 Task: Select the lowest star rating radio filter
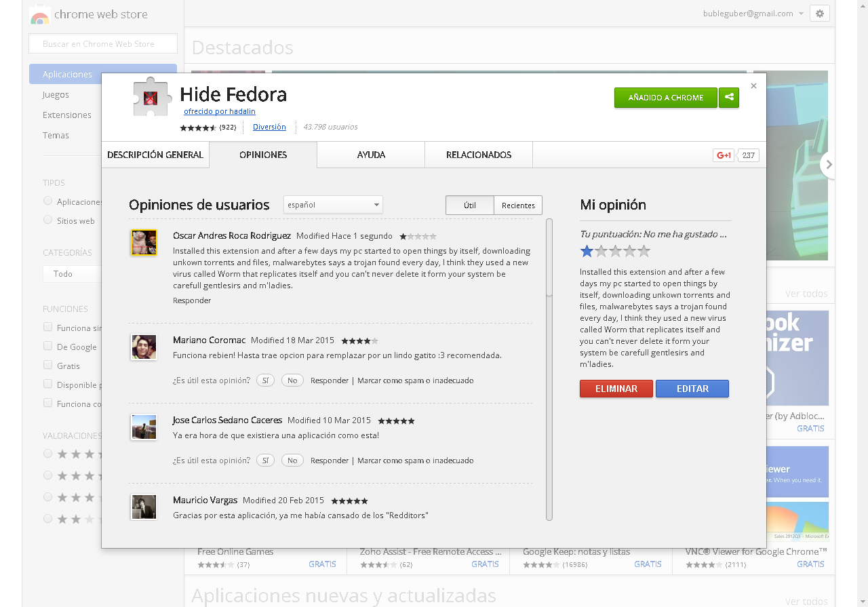click(47, 519)
